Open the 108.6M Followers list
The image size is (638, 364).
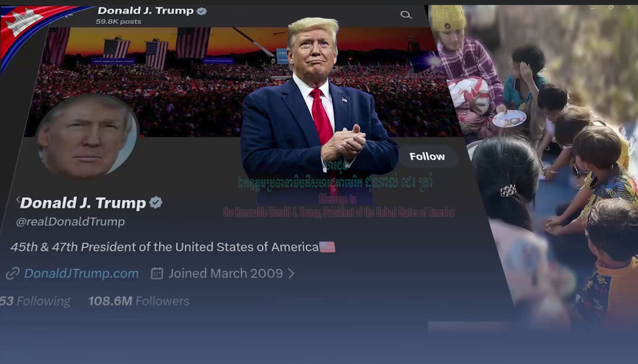[x=139, y=301]
